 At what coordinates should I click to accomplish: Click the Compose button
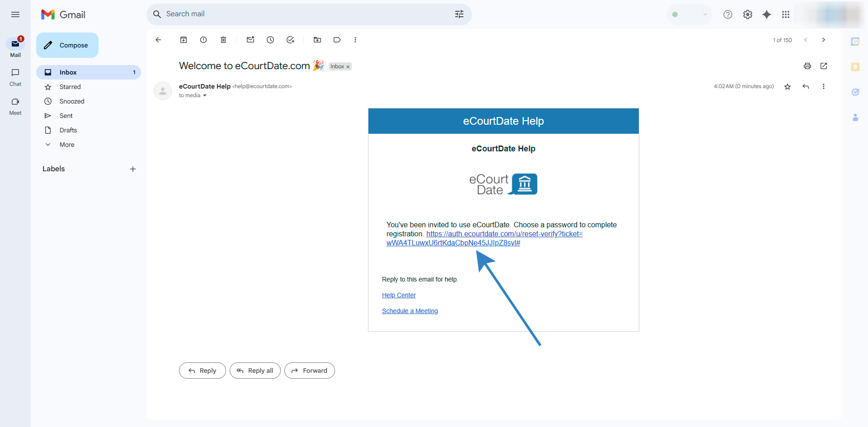[x=67, y=45]
